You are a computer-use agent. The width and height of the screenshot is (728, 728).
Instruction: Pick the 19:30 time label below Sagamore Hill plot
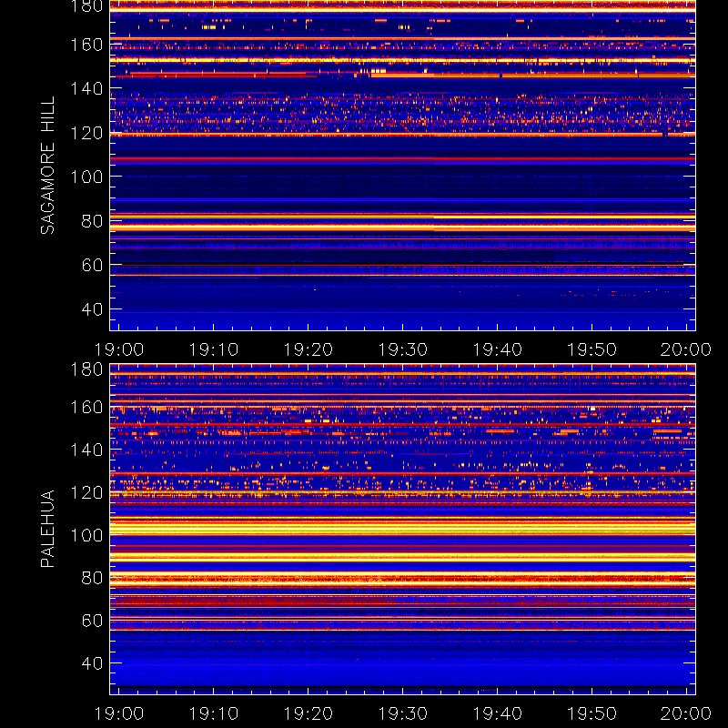coord(402,349)
